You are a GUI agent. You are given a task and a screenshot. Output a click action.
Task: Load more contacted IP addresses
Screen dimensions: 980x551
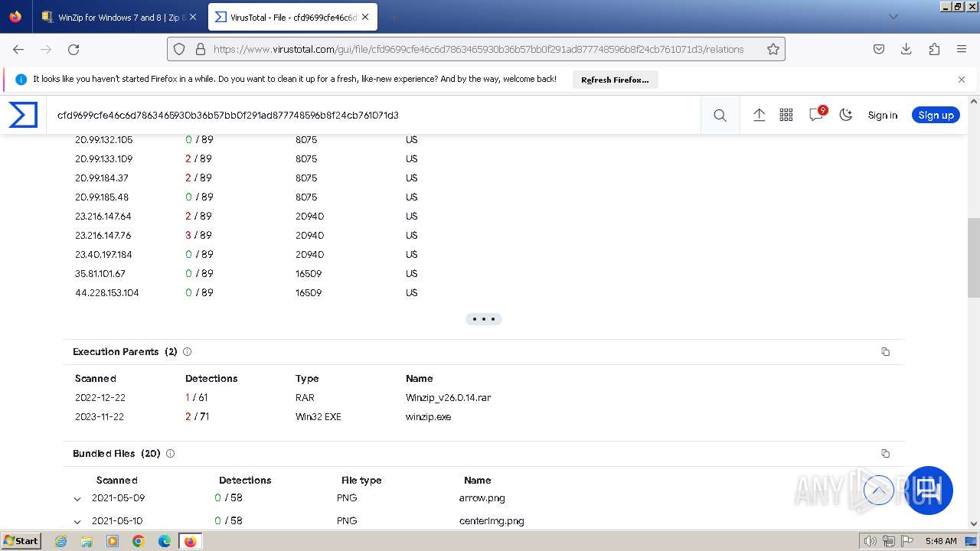pos(484,319)
